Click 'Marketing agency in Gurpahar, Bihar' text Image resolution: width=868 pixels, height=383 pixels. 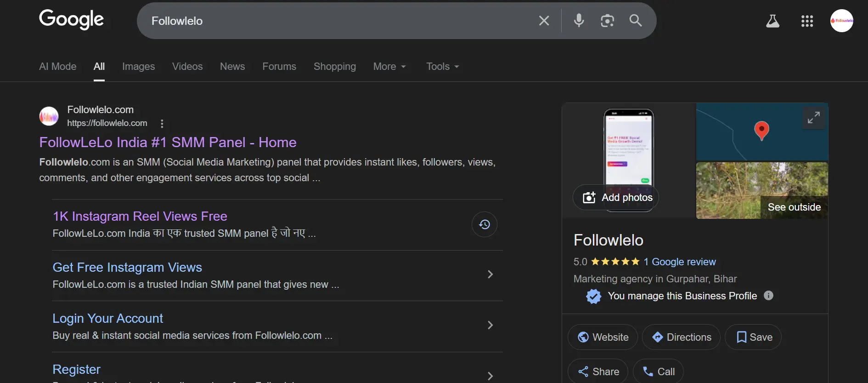(x=655, y=279)
